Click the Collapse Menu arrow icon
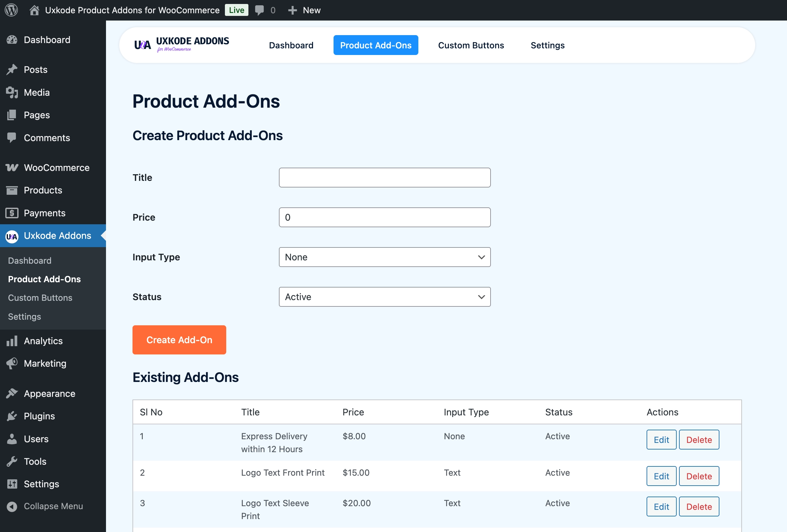787x532 pixels. 12,506
